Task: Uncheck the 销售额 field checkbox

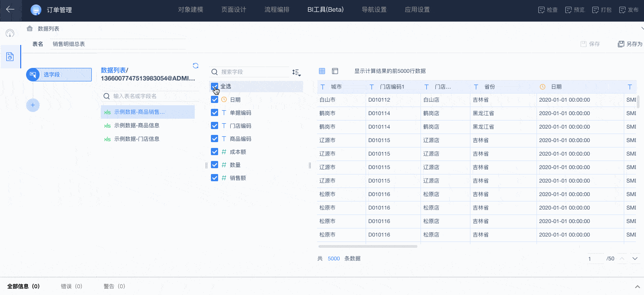Action: pyautogui.click(x=215, y=178)
